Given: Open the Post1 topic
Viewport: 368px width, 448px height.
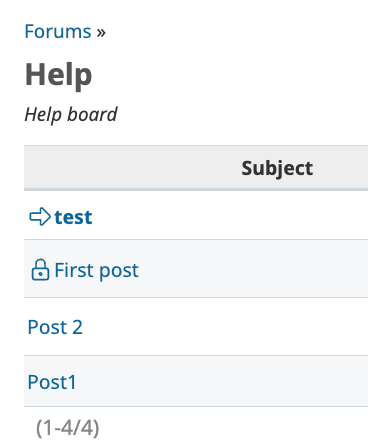Looking at the screenshot, I should coord(52,382).
